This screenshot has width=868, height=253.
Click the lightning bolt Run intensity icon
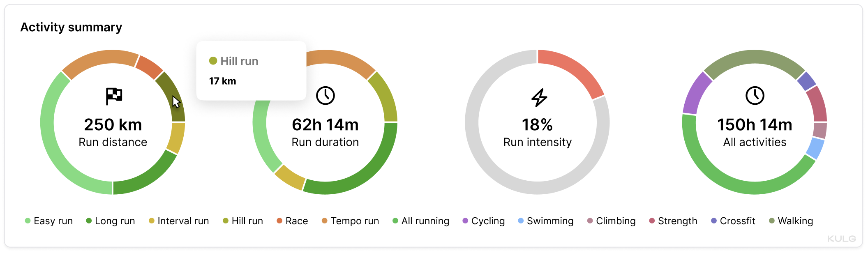pyautogui.click(x=539, y=97)
